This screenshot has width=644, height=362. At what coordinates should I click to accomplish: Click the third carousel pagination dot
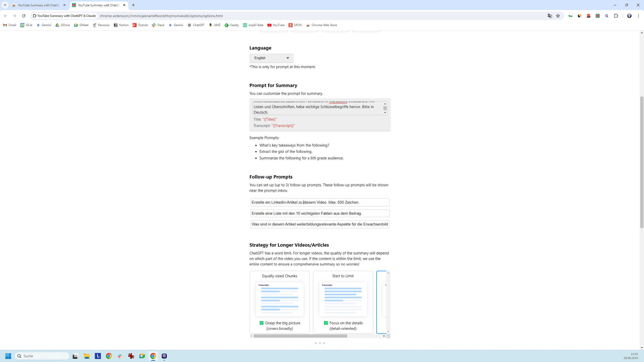(324, 343)
